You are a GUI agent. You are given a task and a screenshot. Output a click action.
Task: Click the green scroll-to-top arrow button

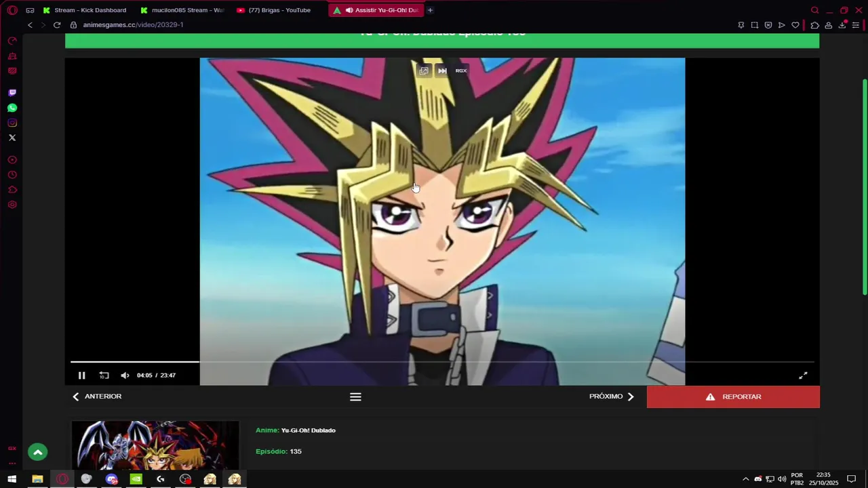(38, 452)
